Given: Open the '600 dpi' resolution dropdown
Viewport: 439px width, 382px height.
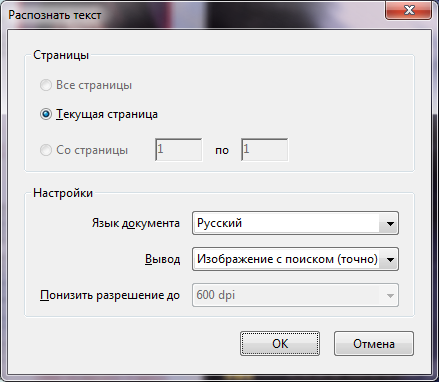Looking at the screenshot, I should [295, 295].
